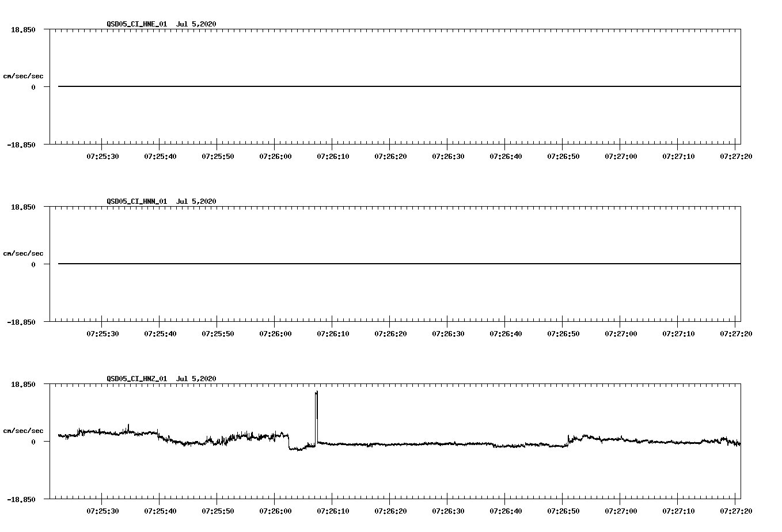Click the 07:26:10 time label on HNE plot

[333, 156]
